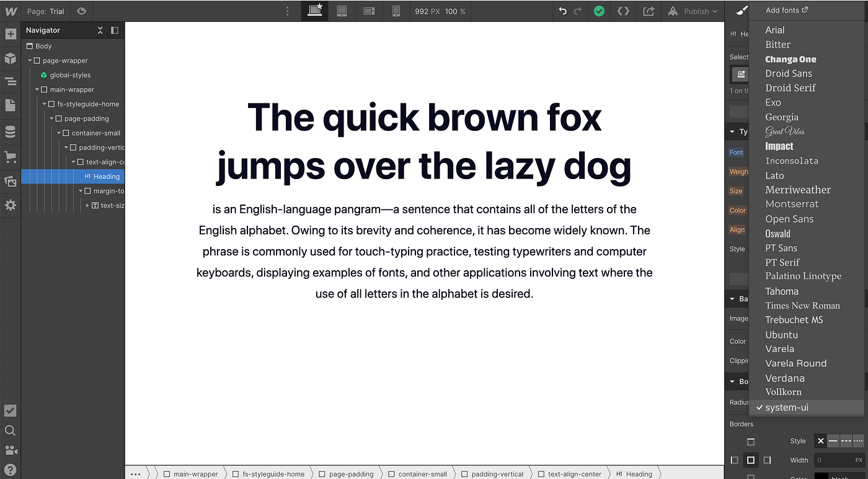Open the CMS collections panel

tap(11, 132)
